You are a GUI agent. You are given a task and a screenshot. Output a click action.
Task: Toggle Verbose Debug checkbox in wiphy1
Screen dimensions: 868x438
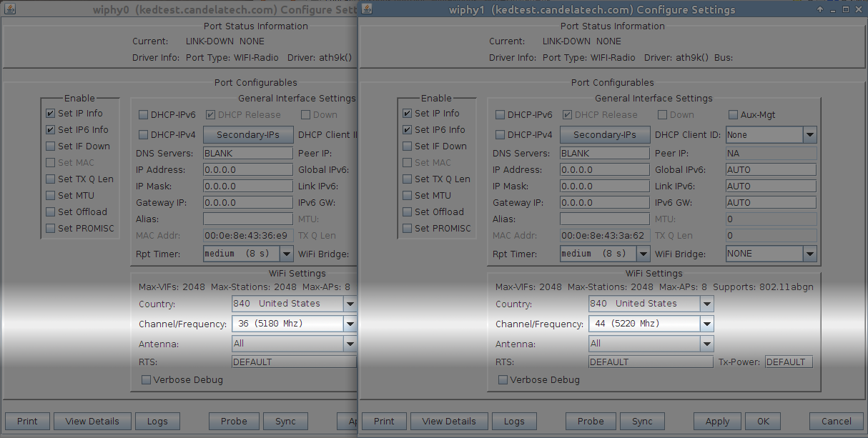[503, 380]
